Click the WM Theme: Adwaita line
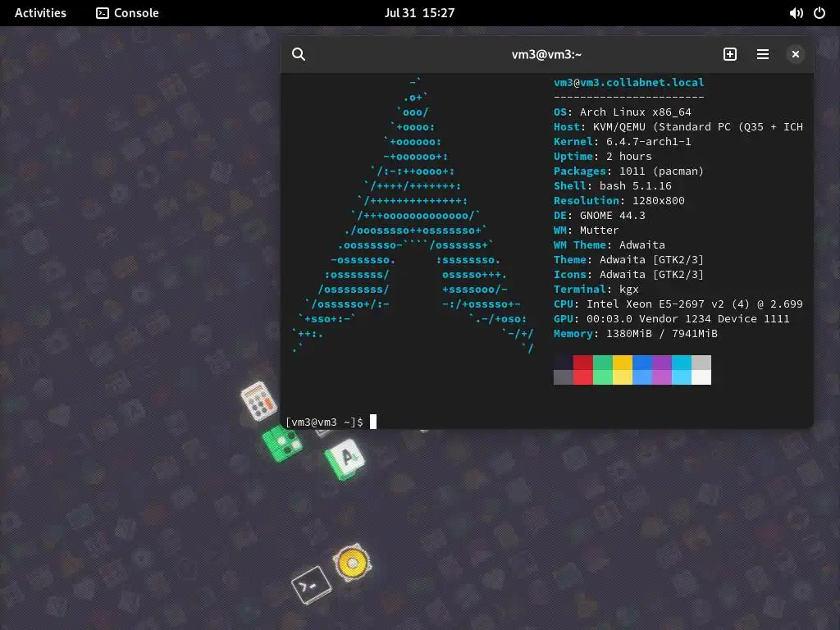The width and height of the screenshot is (840, 630). click(x=609, y=244)
